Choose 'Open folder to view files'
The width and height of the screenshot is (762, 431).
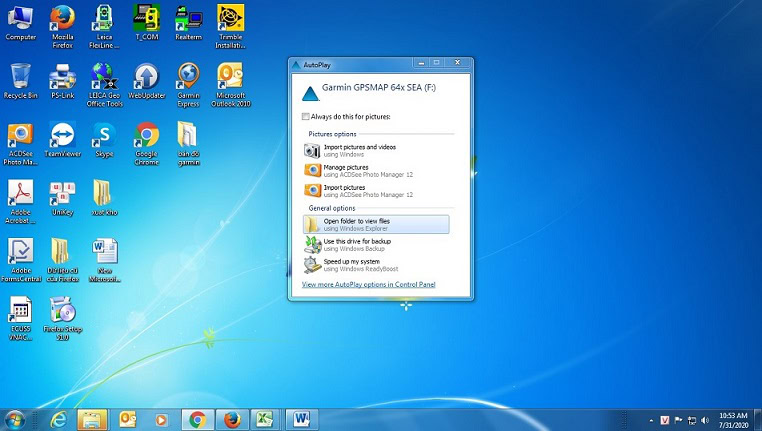[x=376, y=224]
